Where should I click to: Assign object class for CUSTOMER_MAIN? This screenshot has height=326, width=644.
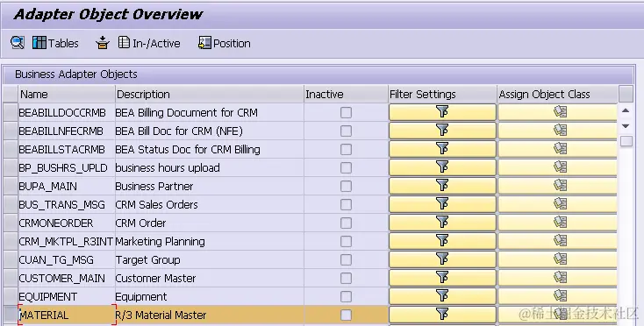pyautogui.click(x=557, y=279)
